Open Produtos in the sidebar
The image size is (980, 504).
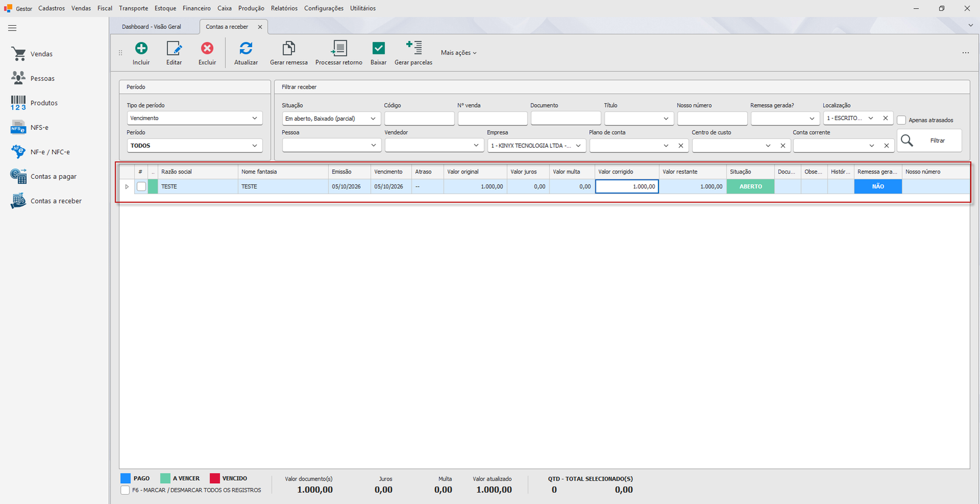tap(44, 103)
